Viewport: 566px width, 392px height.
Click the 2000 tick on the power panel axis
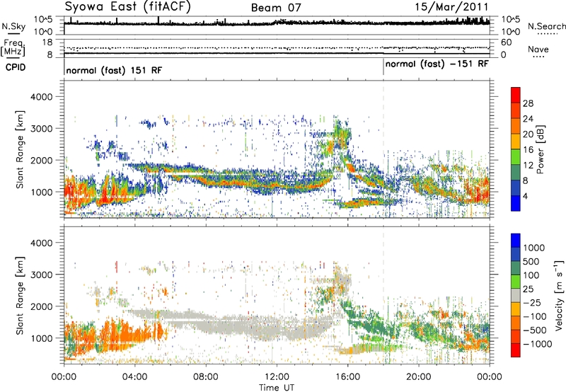pyautogui.click(x=41, y=160)
